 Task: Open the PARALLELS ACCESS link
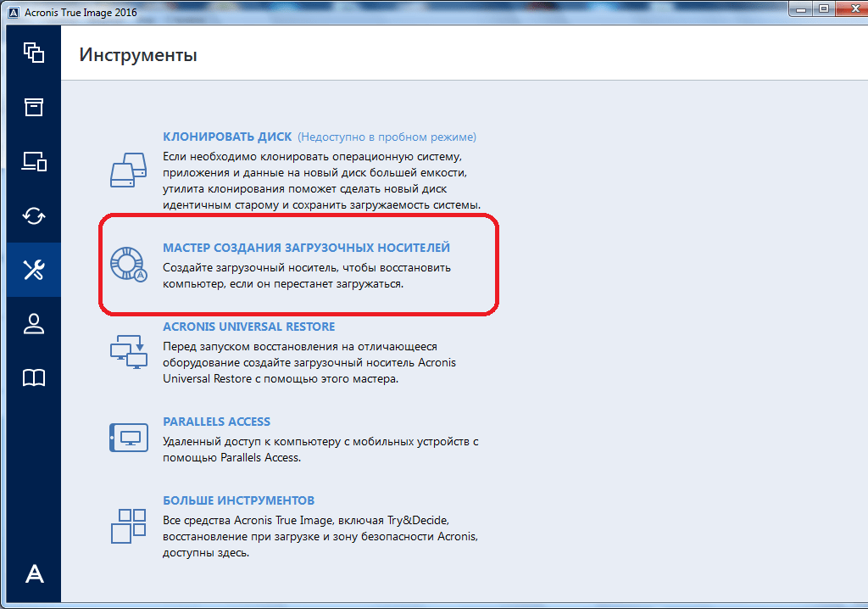coord(216,422)
